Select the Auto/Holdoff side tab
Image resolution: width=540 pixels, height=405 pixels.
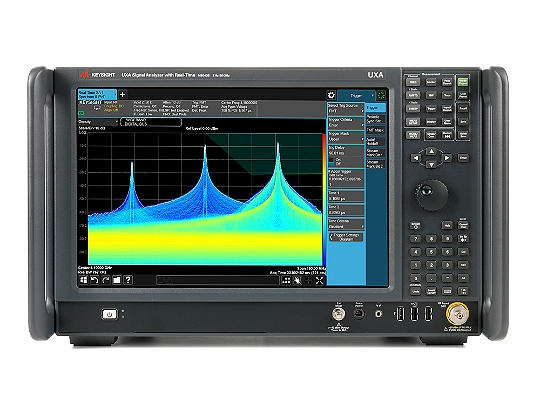tap(375, 142)
